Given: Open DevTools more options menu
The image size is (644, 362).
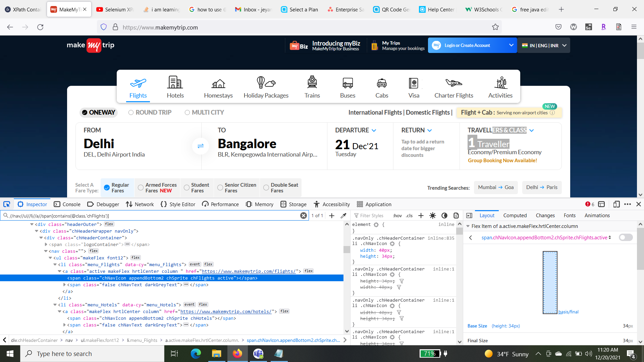Looking at the screenshot, I should click(628, 204).
